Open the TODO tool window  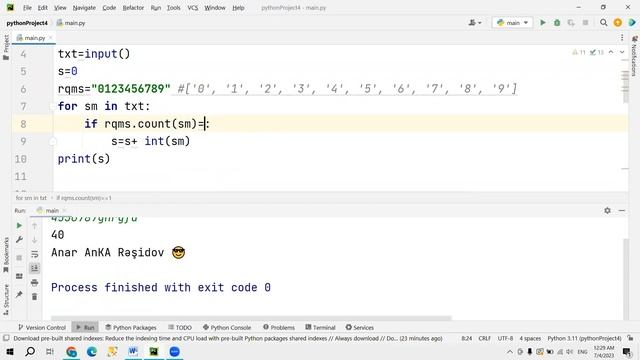point(180,327)
